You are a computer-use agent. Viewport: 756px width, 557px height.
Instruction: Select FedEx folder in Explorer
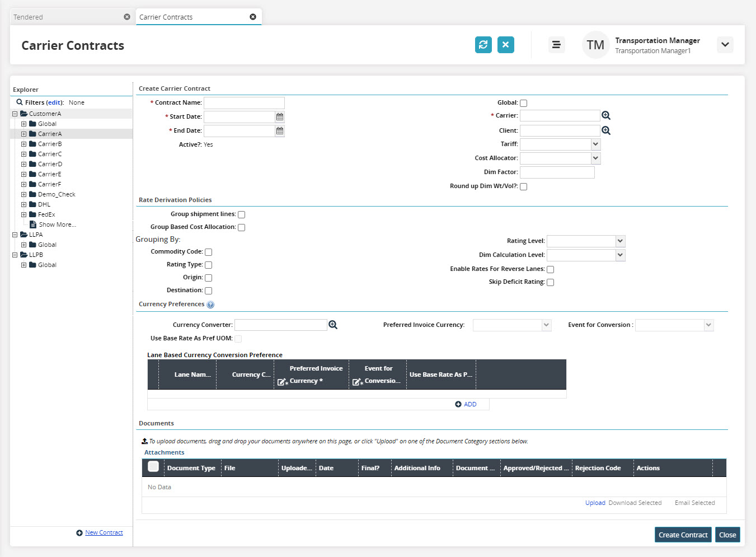pyautogui.click(x=46, y=214)
